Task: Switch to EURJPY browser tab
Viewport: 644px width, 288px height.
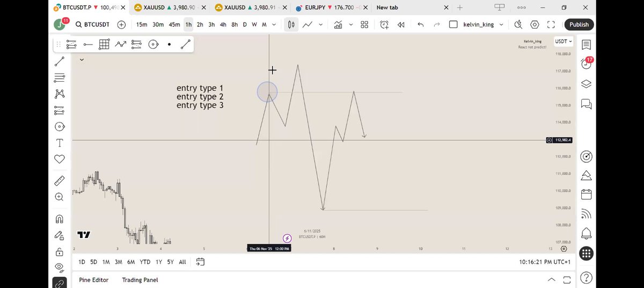Action: tap(332, 8)
